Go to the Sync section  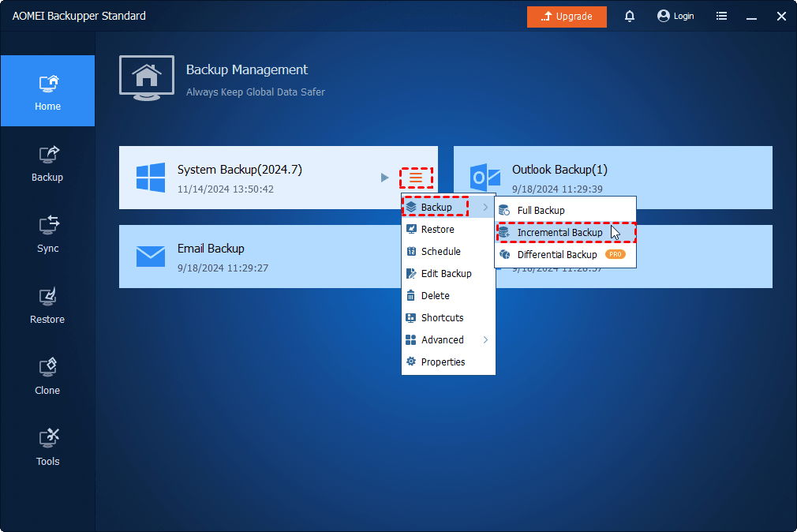48,234
